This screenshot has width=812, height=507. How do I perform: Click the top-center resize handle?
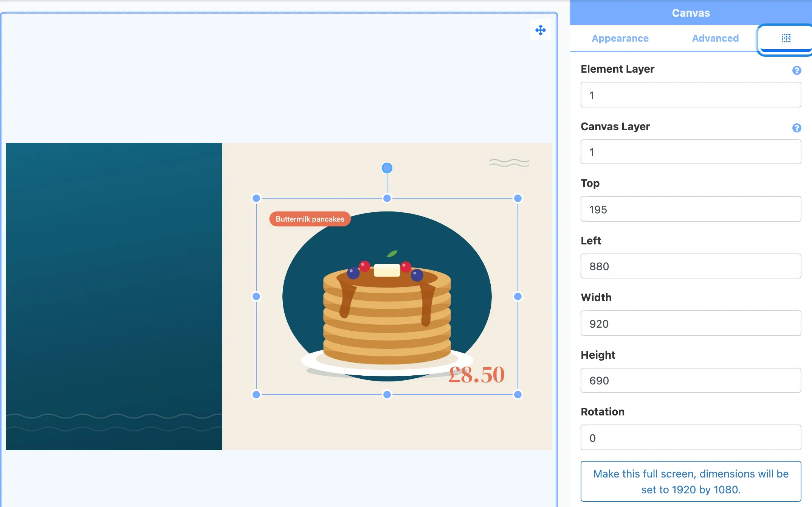(387, 198)
